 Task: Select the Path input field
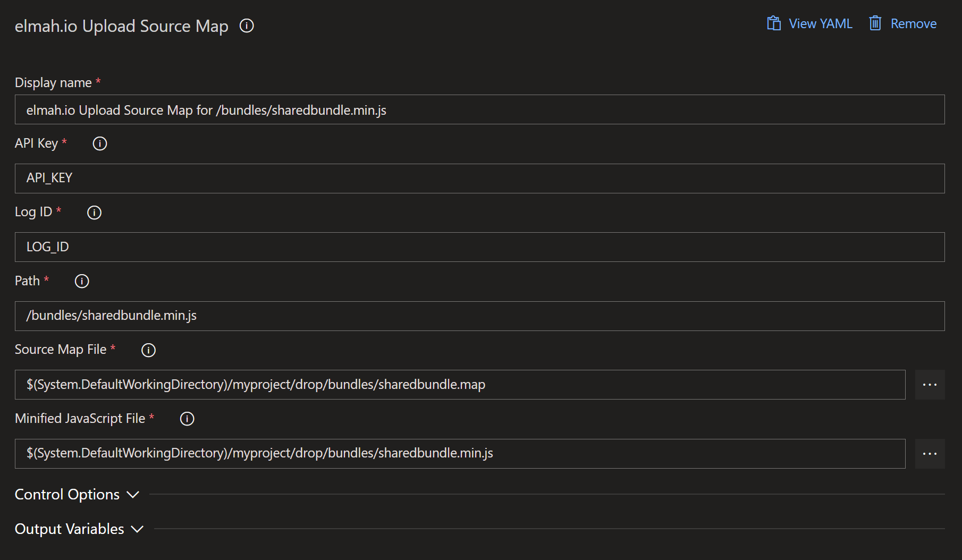click(x=479, y=316)
